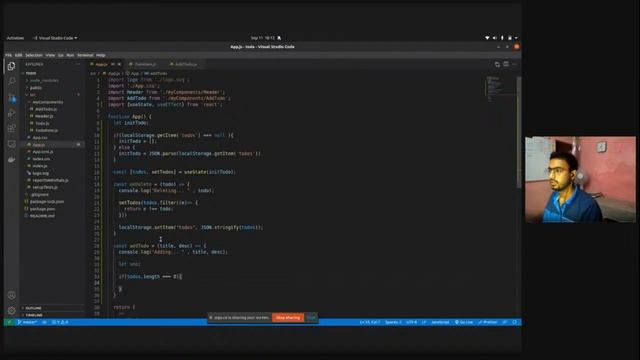Open Header.js in the file tree
The width and height of the screenshot is (640, 360).
[44, 116]
